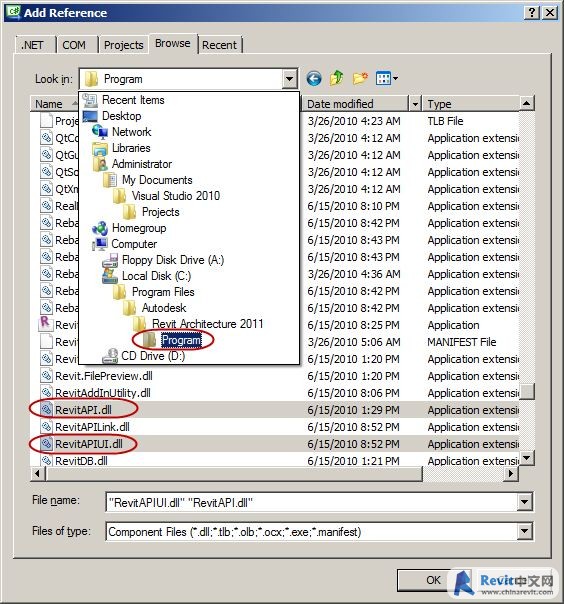Open the Projects tab
Viewport: 564px width, 604px height.
[x=123, y=45]
